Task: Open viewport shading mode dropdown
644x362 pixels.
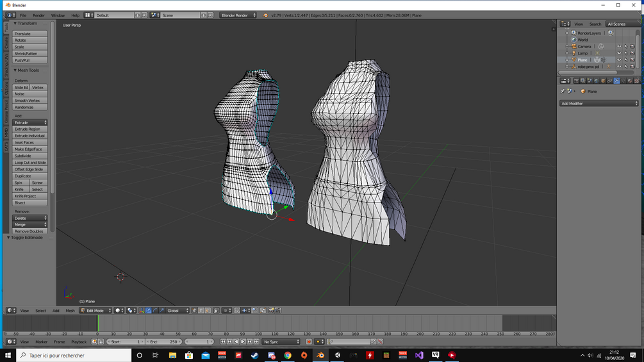Action: point(119,311)
